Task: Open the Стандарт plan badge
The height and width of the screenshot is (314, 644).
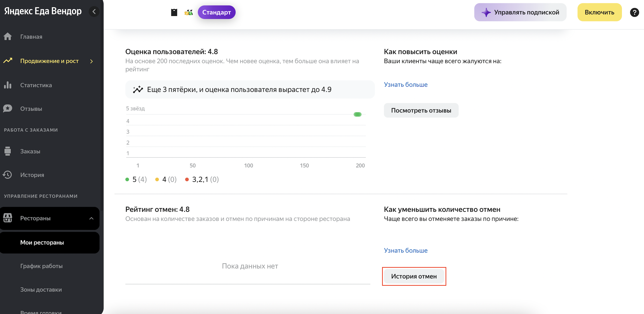Action: [216, 12]
